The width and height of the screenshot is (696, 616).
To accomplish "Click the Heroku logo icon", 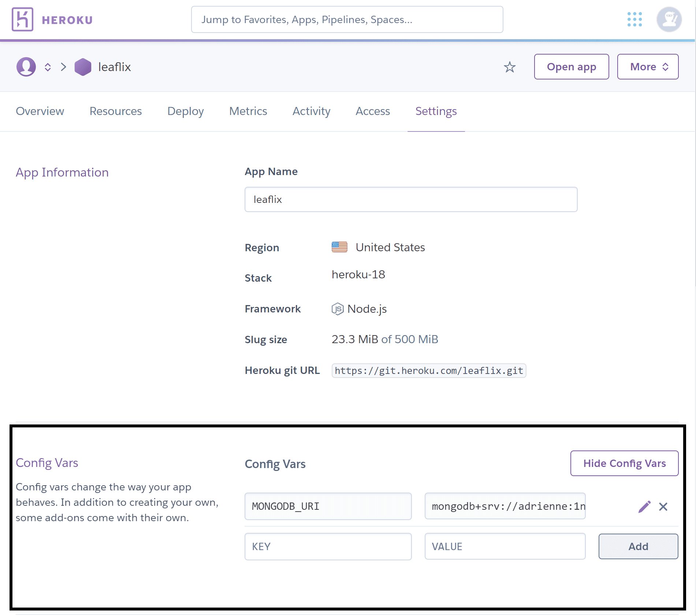I will [x=22, y=19].
